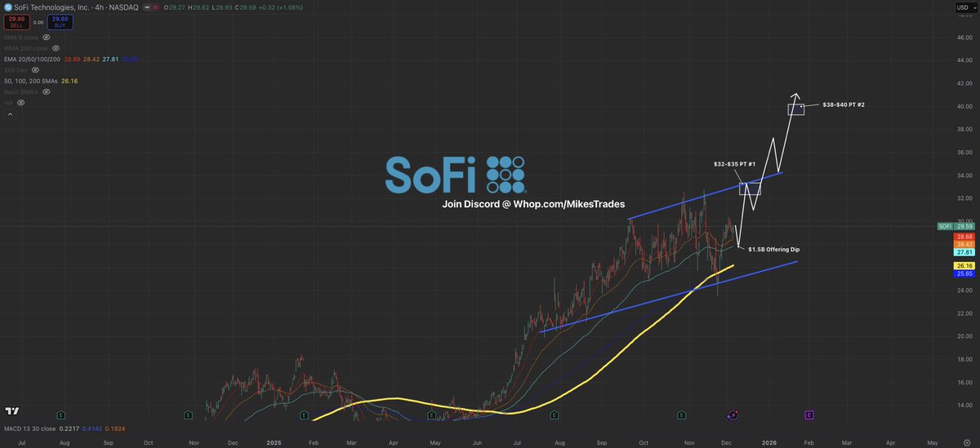The height and width of the screenshot is (448, 980).
Task: Select the $1.5B Offering Dip annotation text
Action: (775, 249)
